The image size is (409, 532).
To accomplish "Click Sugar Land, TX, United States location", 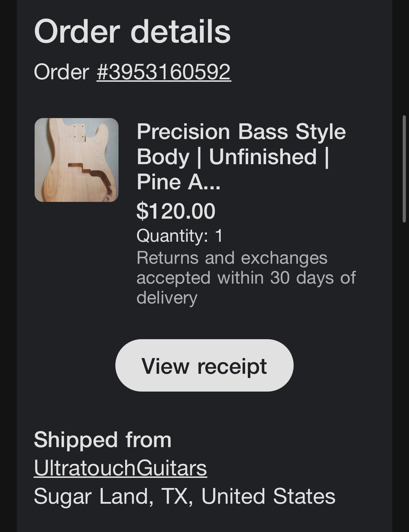I will click(x=185, y=496).
